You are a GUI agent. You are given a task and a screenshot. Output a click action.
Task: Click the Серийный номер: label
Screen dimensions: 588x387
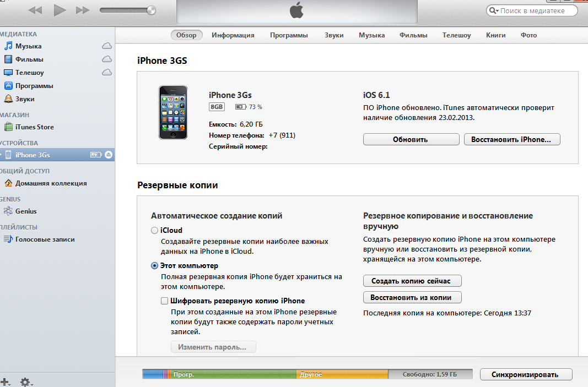coord(238,146)
